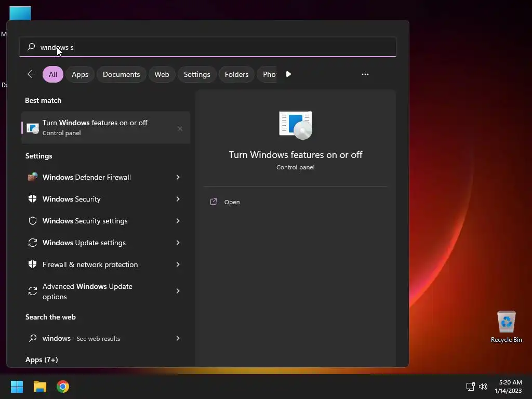The width and height of the screenshot is (532, 399).
Task: Click the Apps (7+) section header
Action: tap(42, 360)
